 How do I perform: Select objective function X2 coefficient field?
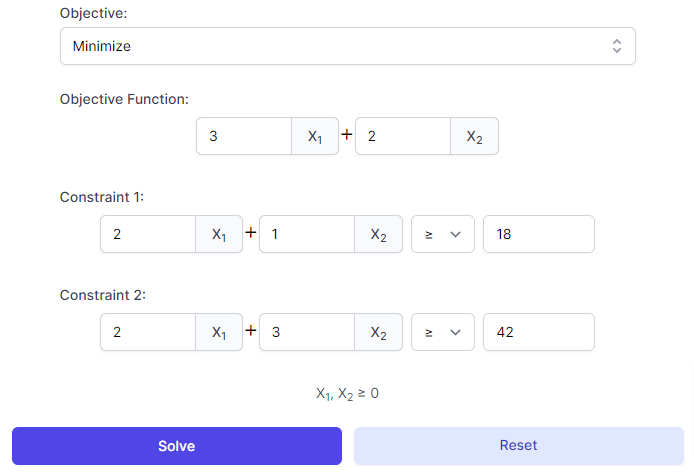point(403,136)
